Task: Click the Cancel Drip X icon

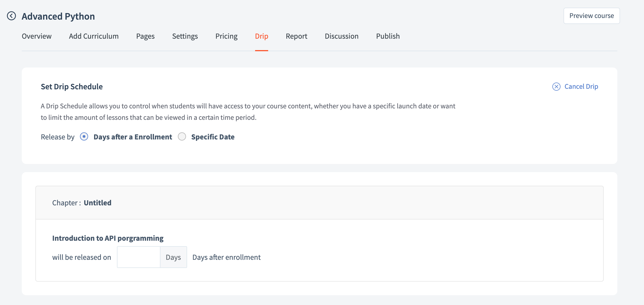Action: [556, 87]
